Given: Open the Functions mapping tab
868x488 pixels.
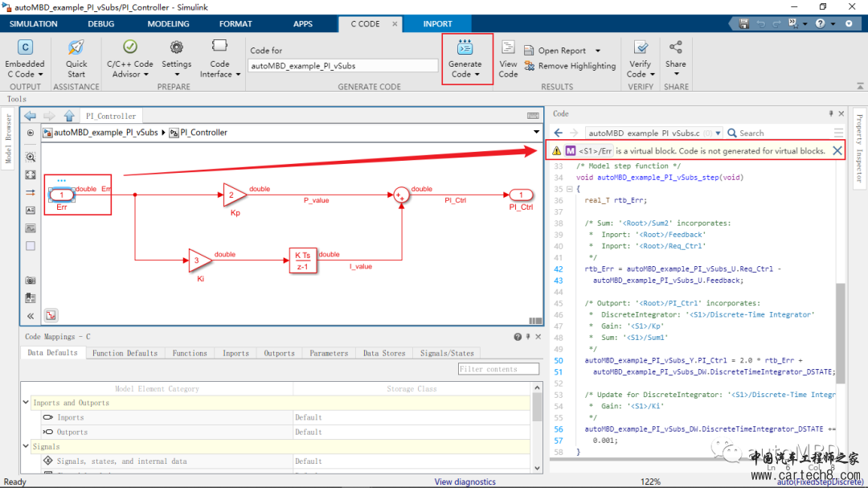Looking at the screenshot, I should tap(190, 353).
